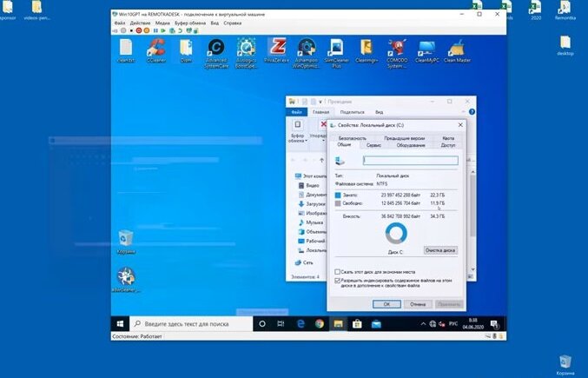Open the Explorer quick access toolbar dropdown arrow

coord(320,102)
